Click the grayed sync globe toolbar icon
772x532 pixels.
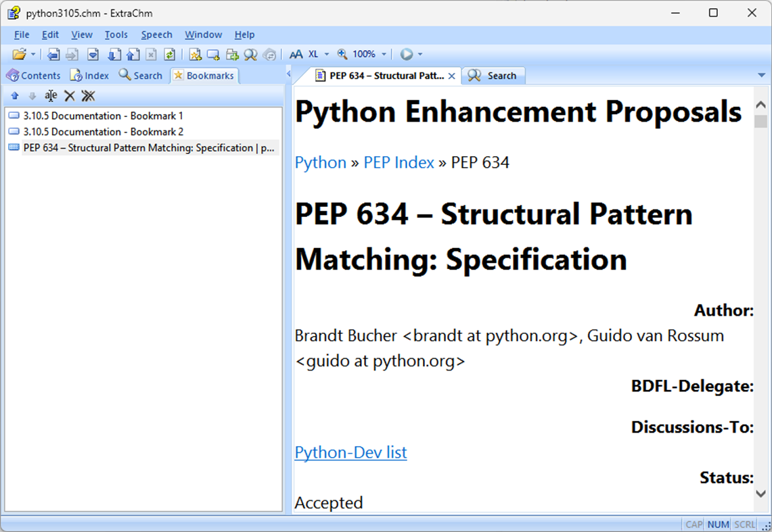click(x=269, y=55)
